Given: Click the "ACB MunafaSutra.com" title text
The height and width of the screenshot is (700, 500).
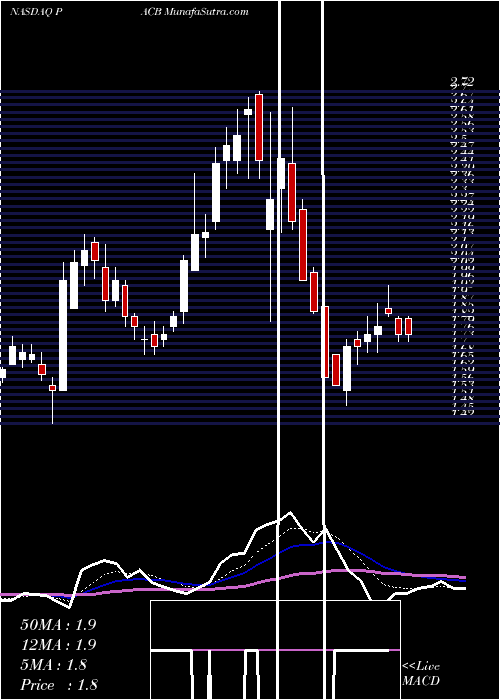Looking at the screenshot, I should pyautogui.click(x=194, y=12).
